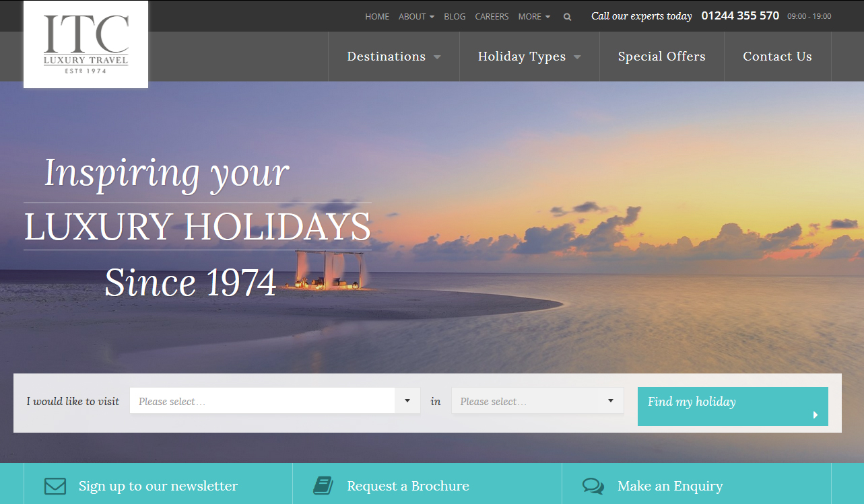Viewport: 864px width, 504px height.
Task: Click the ITC Luxury Travel logo
Action: coord(86,44)
